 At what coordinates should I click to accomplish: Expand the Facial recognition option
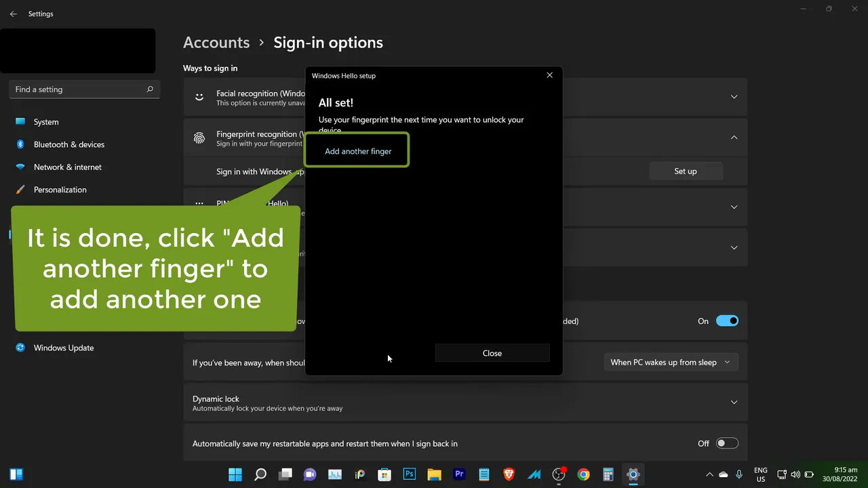(x=734, y=97)
